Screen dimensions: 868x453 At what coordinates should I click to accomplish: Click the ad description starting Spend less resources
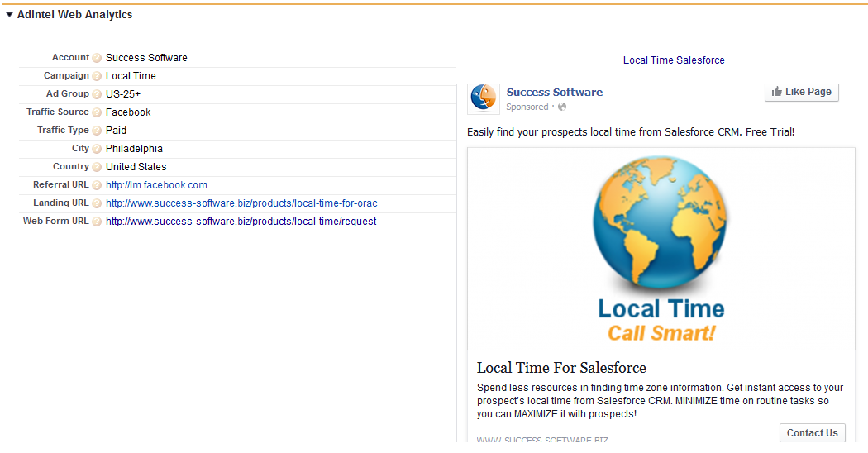click(x=660, y=400)
